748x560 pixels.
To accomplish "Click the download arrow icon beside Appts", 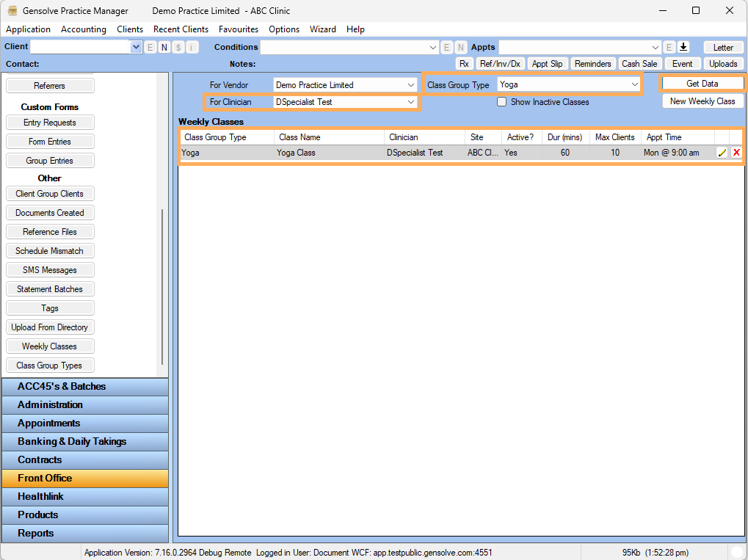I will (x=683, y=47).
